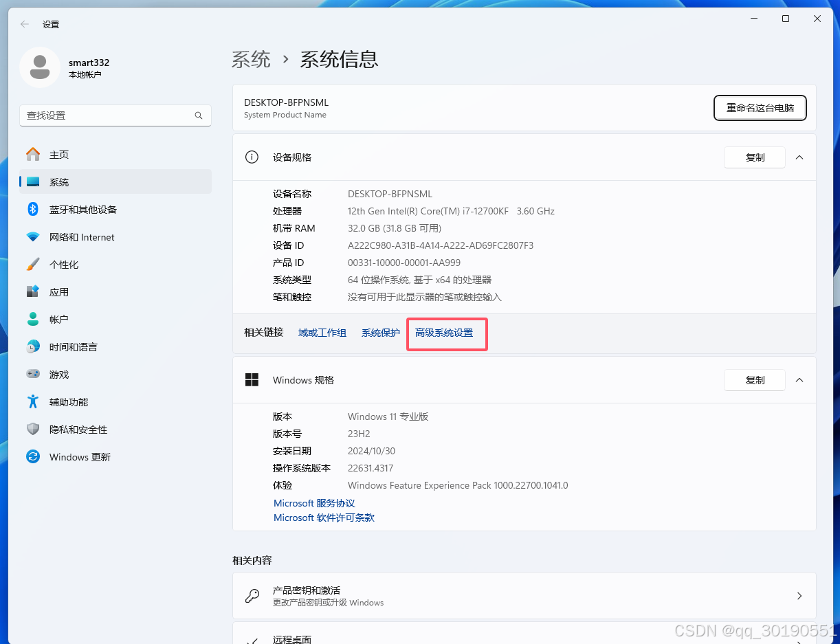Click the Privacy shield icon
The height and width of the screenshot is (644, 840).
click(x=33, y=429)
